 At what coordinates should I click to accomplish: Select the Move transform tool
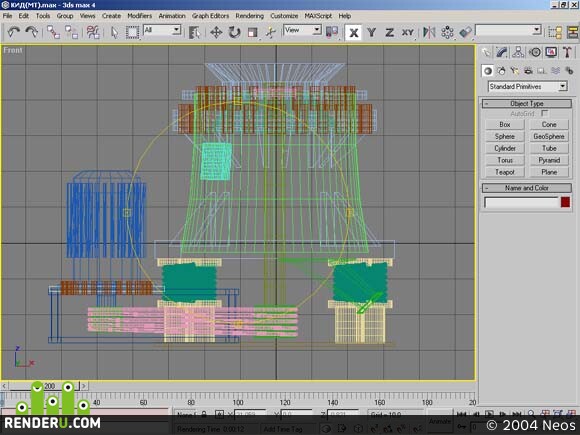(216, 32)
